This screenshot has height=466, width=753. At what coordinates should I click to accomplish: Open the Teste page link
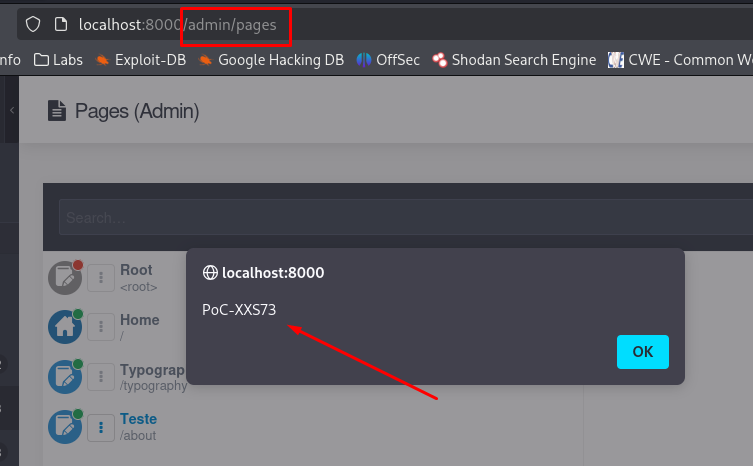(138, 419)
